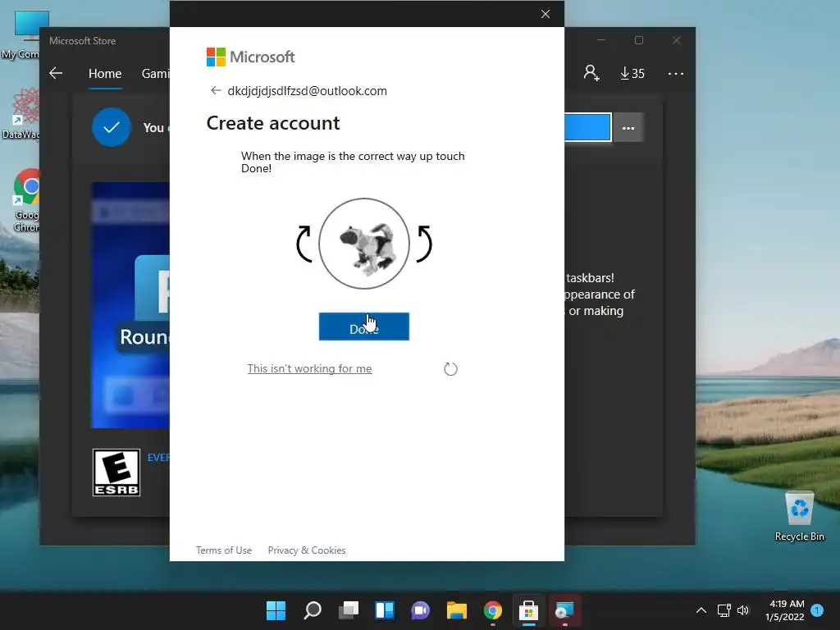
Task: Open the network status icon in system tray
Action: (724, 610)
